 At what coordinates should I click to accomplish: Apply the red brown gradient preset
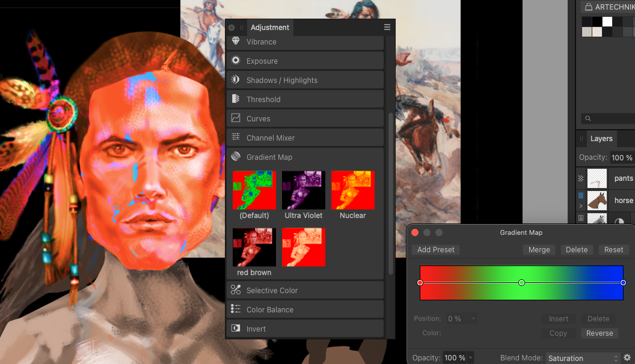(254, 247)
